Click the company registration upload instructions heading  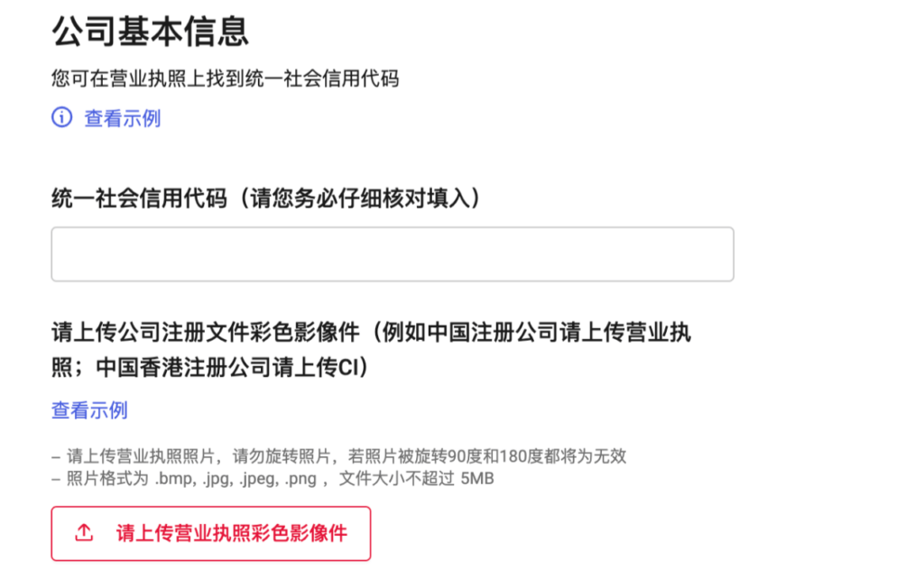[371, 352]
